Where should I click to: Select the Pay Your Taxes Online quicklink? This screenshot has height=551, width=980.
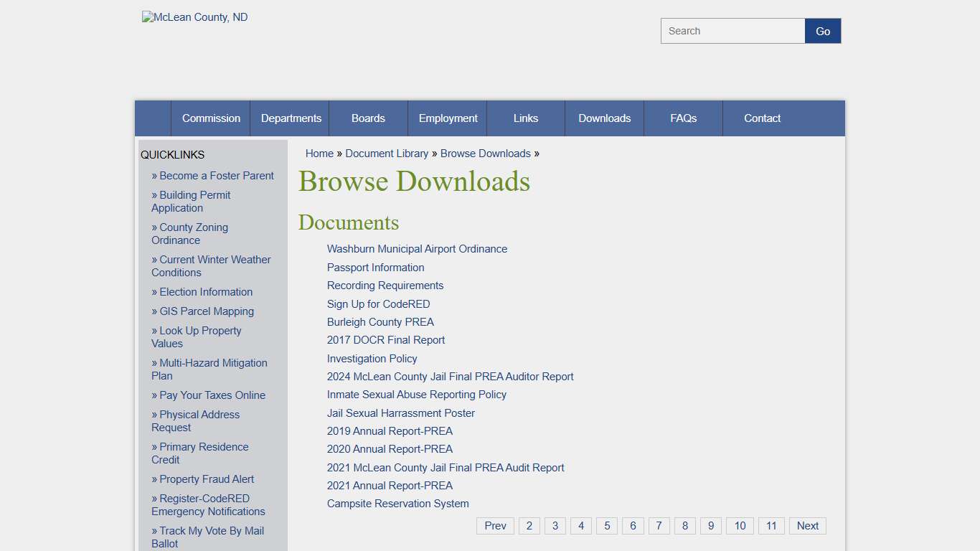[209, 395]
